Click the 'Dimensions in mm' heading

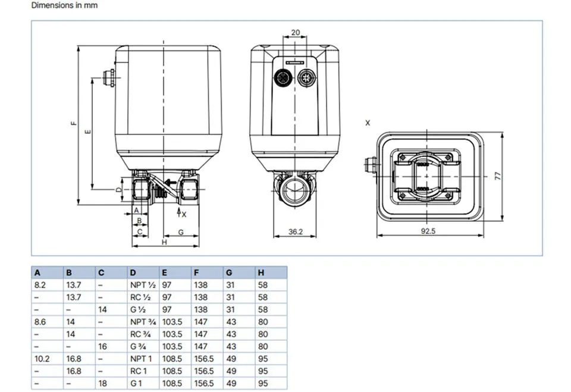click(x=64, y=5)
